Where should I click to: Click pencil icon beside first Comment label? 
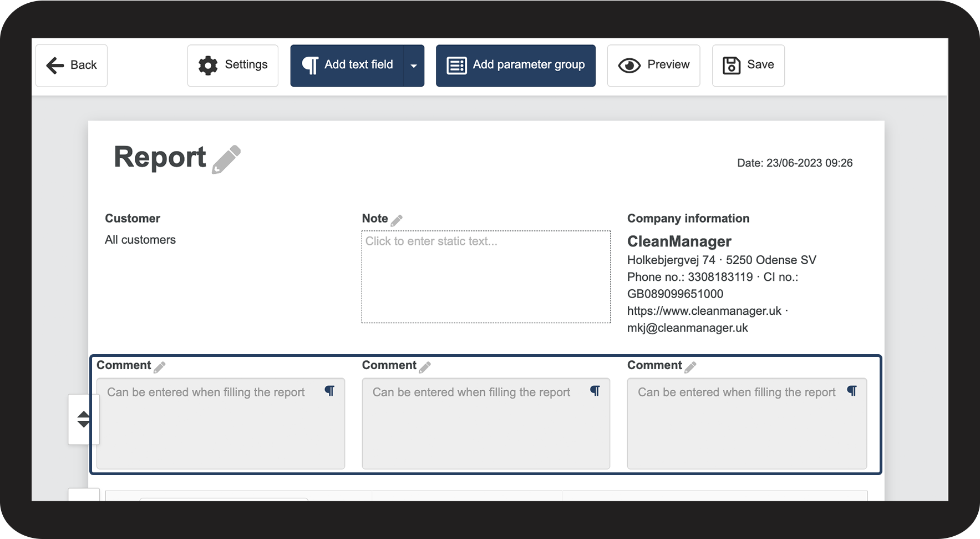click(x=160, y=367)
